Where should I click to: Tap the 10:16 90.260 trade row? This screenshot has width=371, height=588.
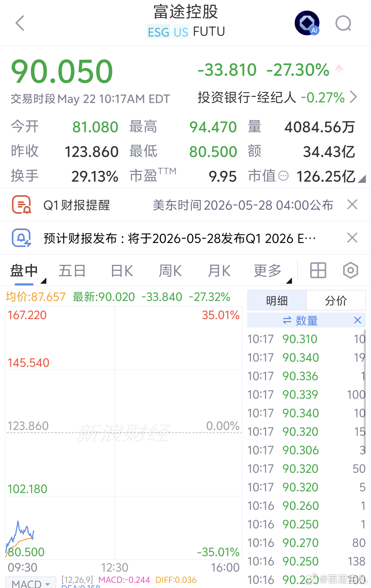coord(306,506)
